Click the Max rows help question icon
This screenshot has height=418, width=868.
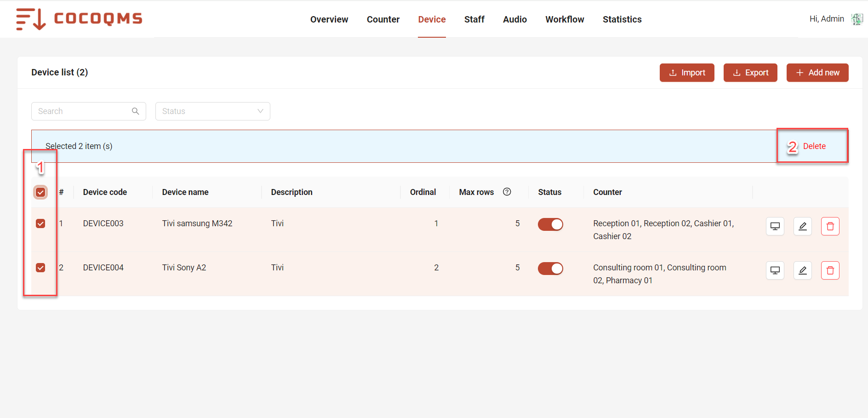(507, 192)
